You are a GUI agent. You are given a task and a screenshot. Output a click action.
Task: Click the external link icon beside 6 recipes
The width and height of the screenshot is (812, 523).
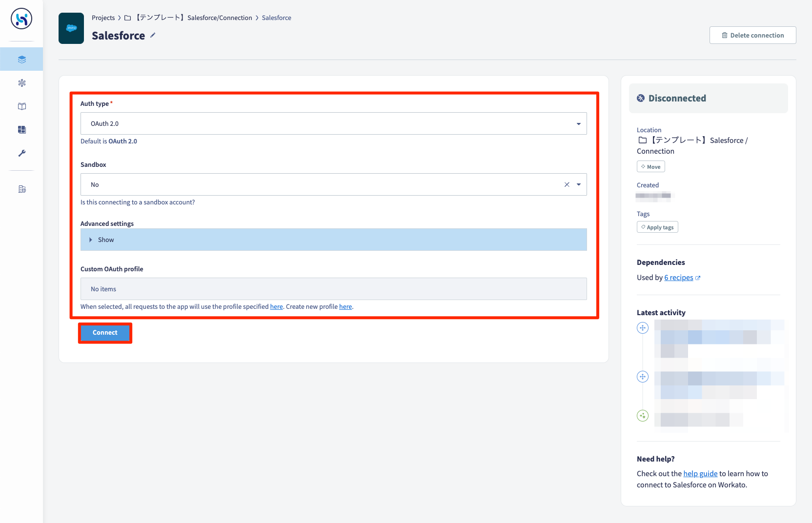698,278
